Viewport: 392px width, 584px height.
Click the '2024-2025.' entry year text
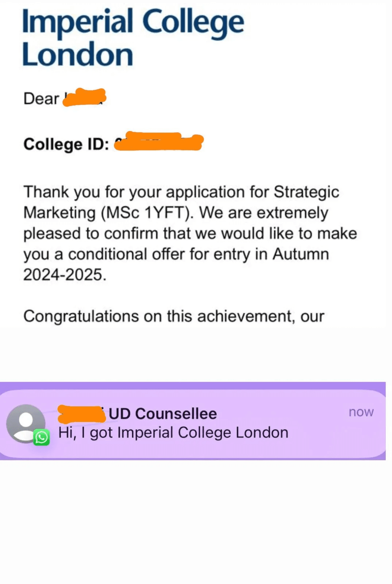[65, 275]
